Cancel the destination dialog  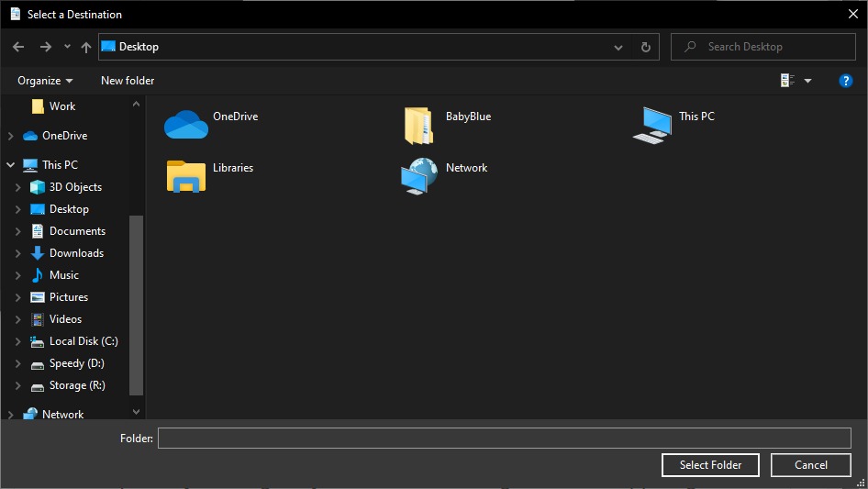point(810,465)
